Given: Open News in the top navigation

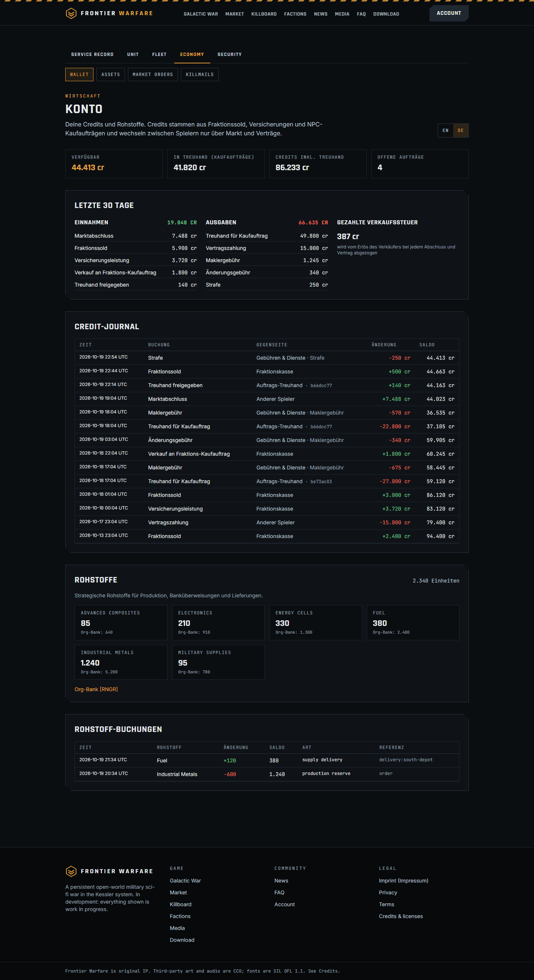Looking at the screenshot, I should (x=320, y=14).
